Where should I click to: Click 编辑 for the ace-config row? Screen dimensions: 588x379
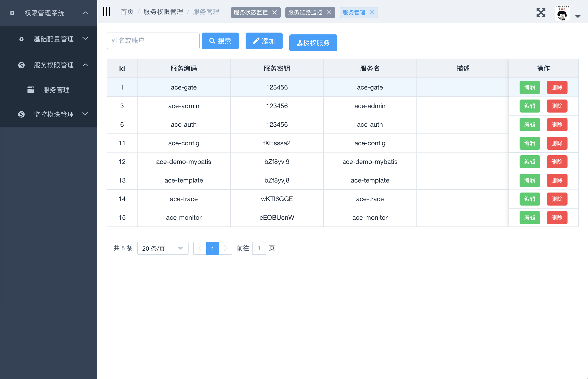(530, 143)
